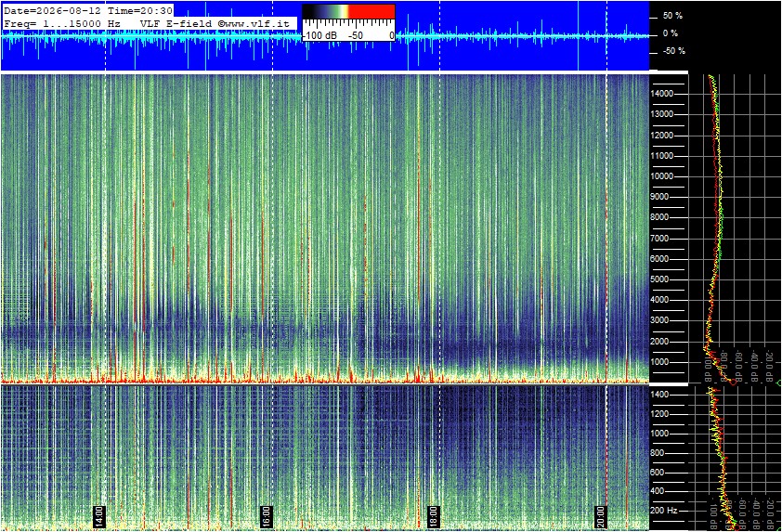Viewport: 782px width, 532px height.
Task: Click the VLF E-field label
Action: click(x=176, y=23)
